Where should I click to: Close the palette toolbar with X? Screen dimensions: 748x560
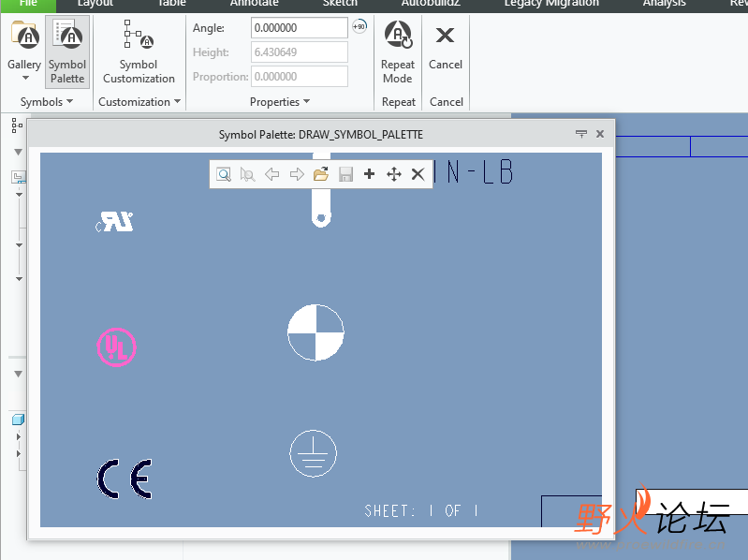pyautogui.click(x=418, y=174)
